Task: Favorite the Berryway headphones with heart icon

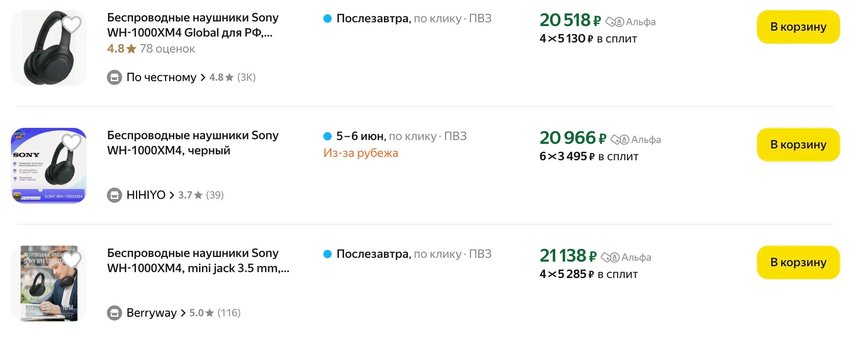Action: coord(72,260)
